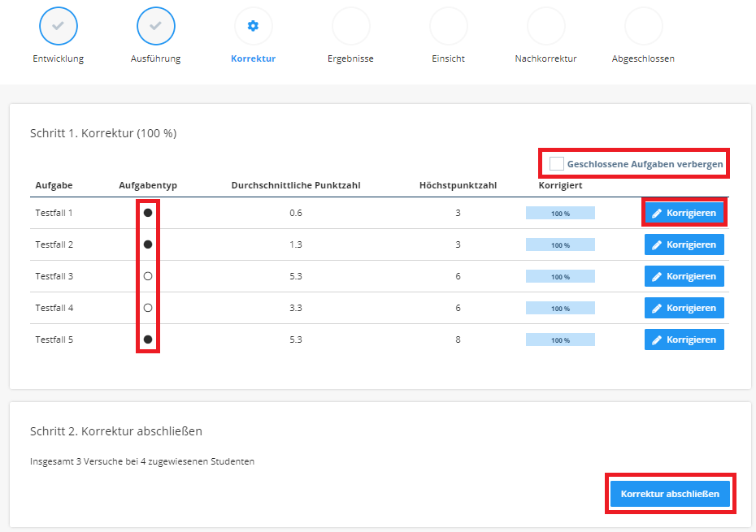Click the Entwicklung step checkmark circle

(59, 26)
